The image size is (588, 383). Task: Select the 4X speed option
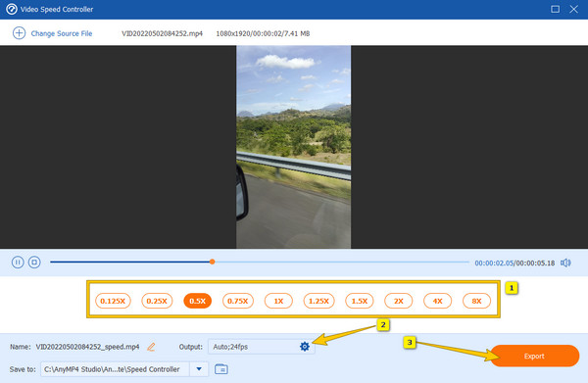[x=437, y=301]
